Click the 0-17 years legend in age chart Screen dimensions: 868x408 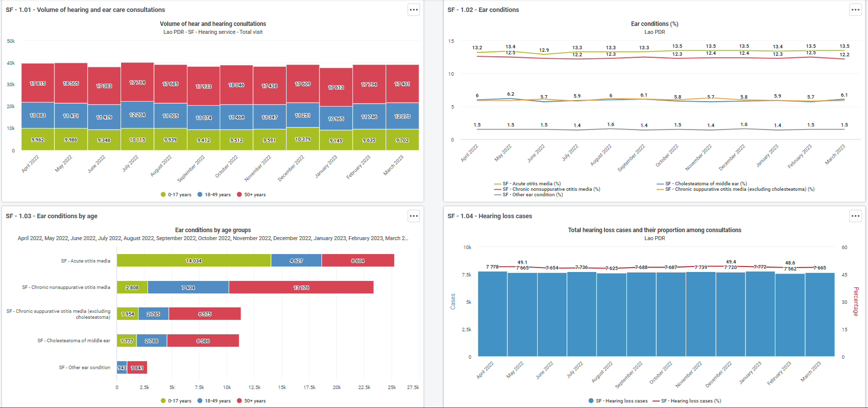coord(176,401)
